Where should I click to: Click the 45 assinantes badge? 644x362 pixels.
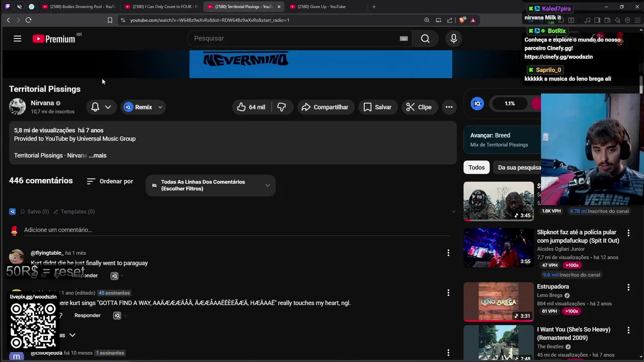click(114, 293)
